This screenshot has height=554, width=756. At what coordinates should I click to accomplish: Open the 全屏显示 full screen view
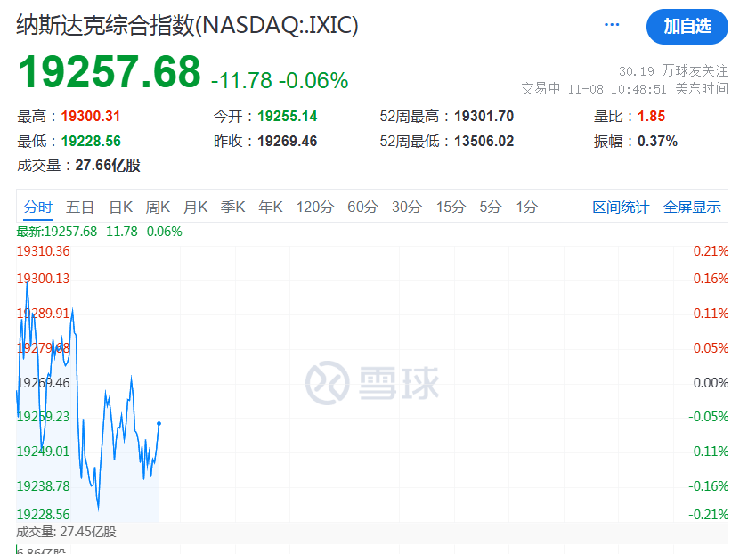click(x=693, y=206)
